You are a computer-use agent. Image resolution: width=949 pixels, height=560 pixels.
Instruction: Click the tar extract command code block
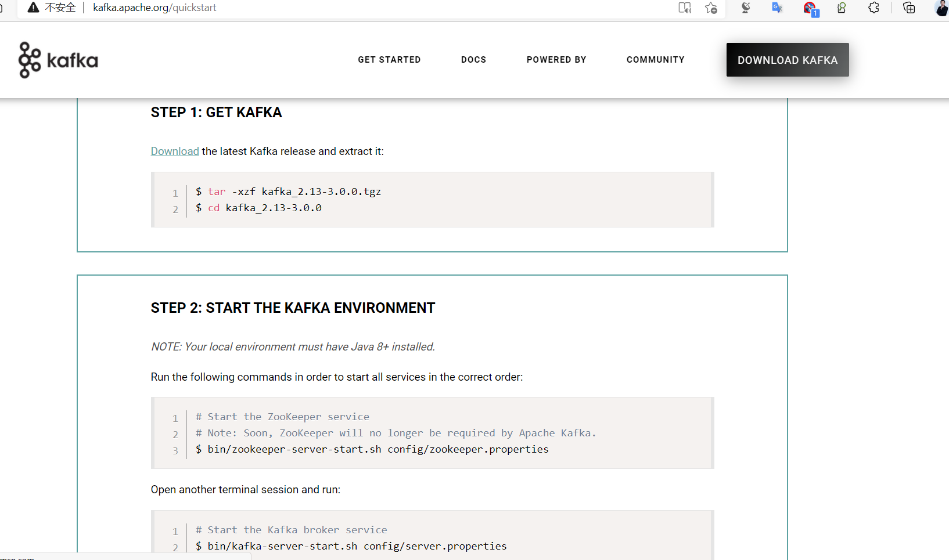click(x=432, y=200)
